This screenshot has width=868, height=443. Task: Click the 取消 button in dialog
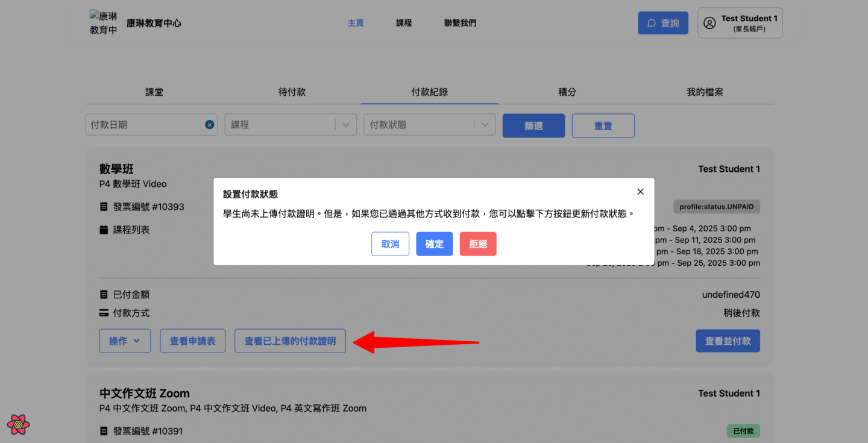coord(390,244)
